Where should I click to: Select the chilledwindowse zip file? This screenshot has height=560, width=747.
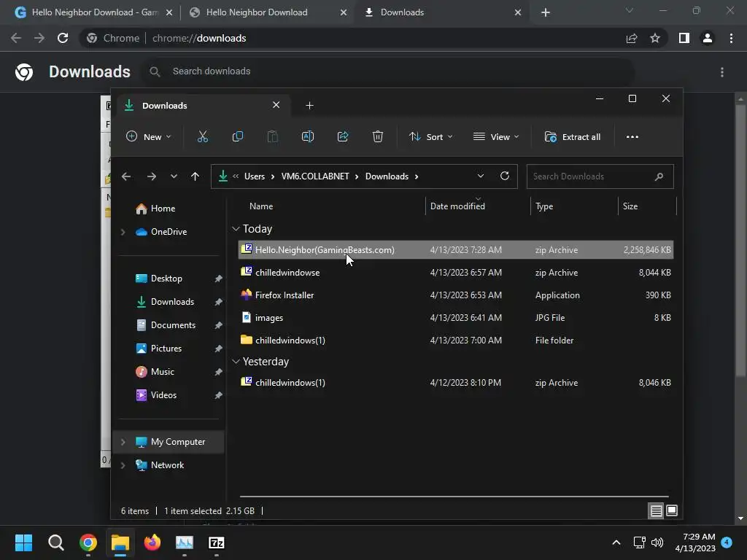tap(455, 273)
